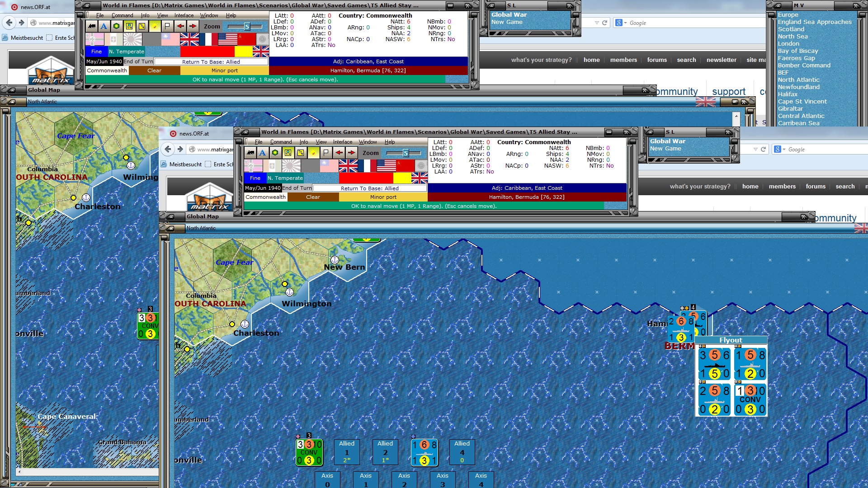Adjust the Zoom slider in lower game window
The image size is (868, 488).
pos(404,153)
